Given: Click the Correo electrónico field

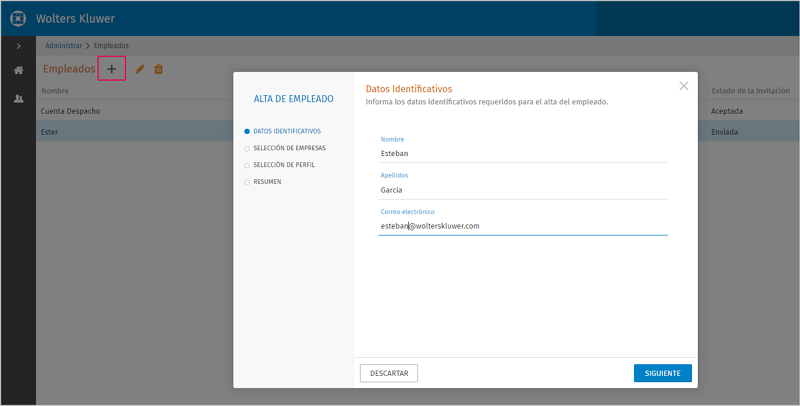Looking at the screenshot, I should [x=523, y=226].
